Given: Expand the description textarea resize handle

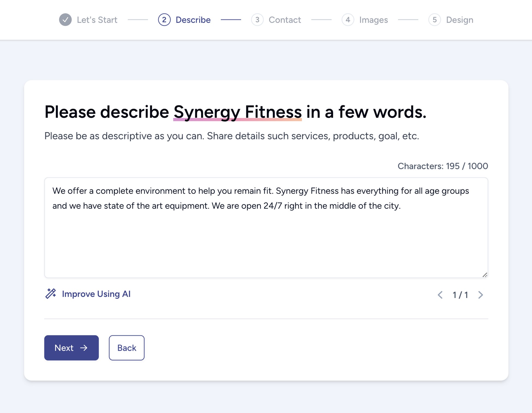Looking at the screenshot, I should [484, 275].
